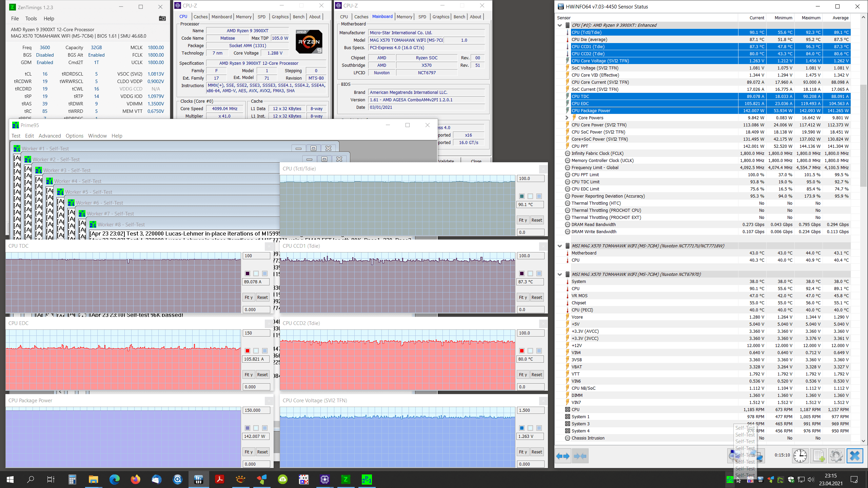This screenshot has width=868, height=488.
Task: Click Reset in CPU Core Voltage graph
Action: [537, 452]
